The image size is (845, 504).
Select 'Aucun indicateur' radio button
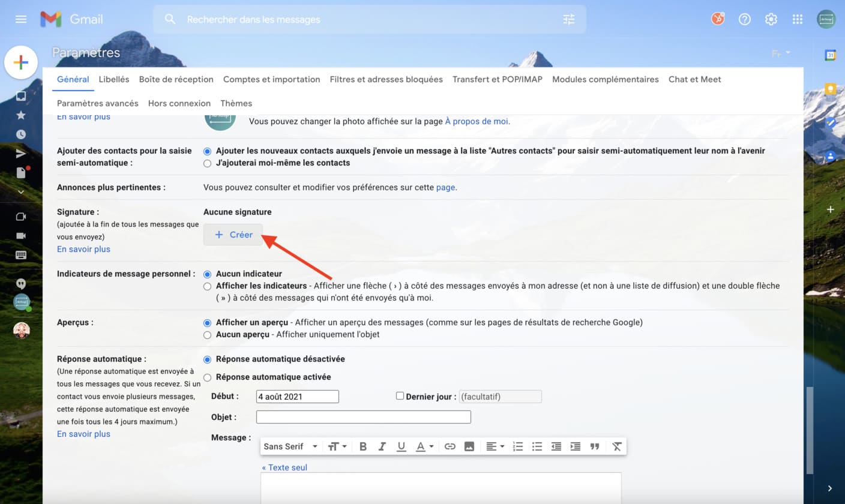point(207,274)
